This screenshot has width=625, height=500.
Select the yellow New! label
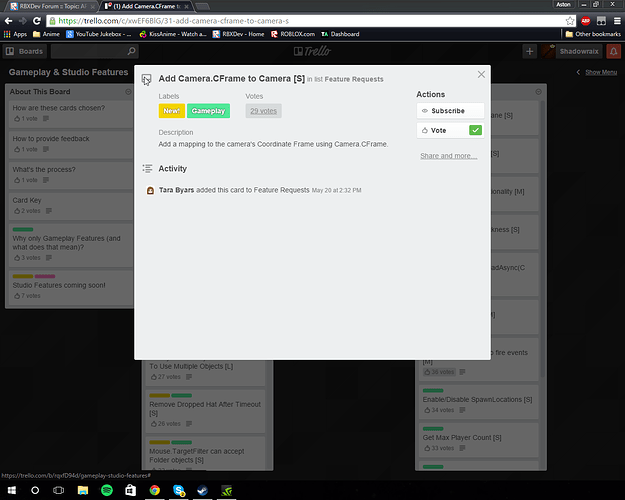tap(172, 111)
